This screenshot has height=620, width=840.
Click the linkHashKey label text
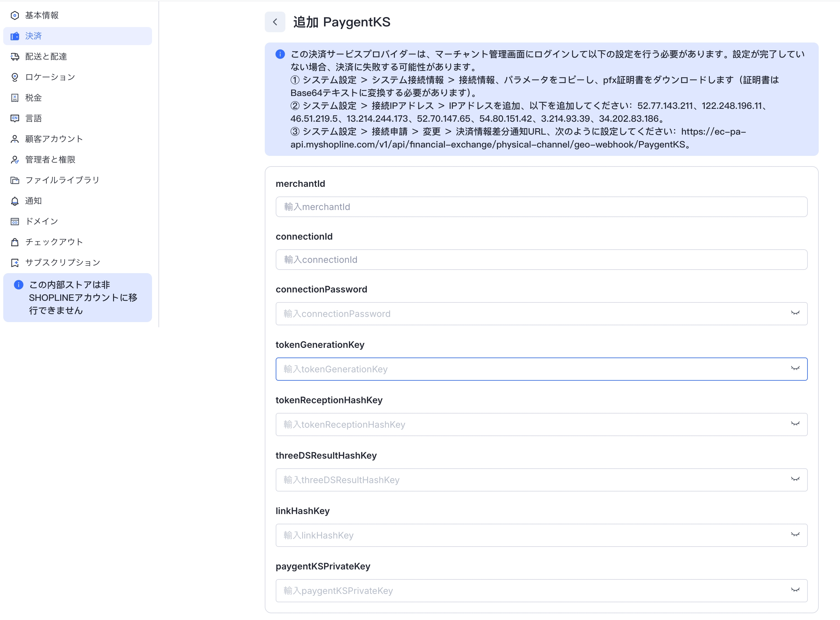pyautogui.click(x=302, y=511)
